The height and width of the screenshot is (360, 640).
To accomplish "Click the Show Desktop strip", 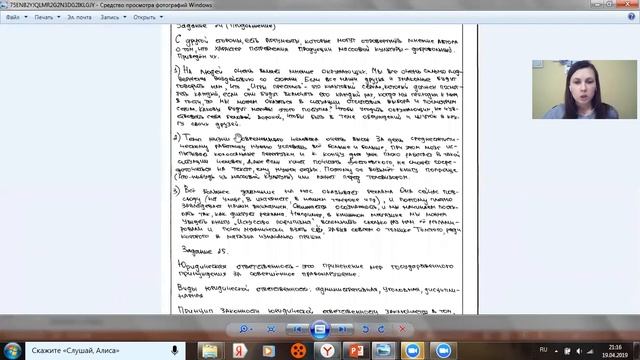I will pos(637,351).
